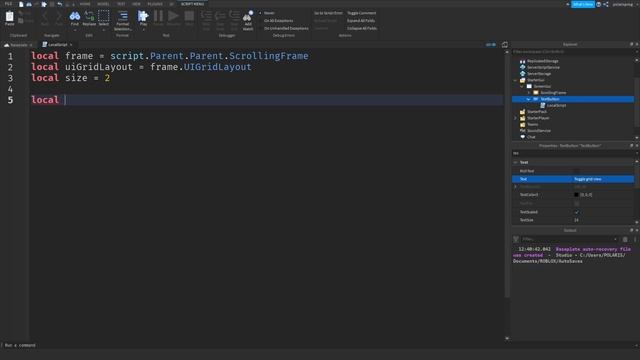The image size is (640, 360).
Task: Open the Play dropdown arrow
Action: [x=143, y=29]
